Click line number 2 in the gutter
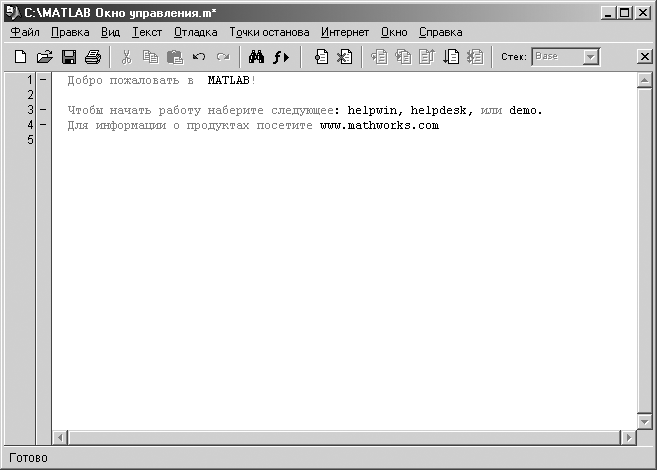Screen dimensions: 657x470 30,95
